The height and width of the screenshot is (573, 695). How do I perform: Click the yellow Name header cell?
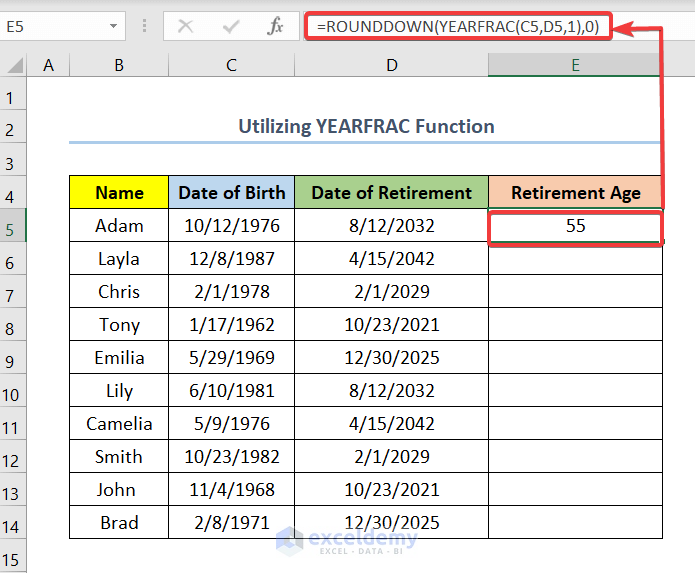[x=119, y=193]
